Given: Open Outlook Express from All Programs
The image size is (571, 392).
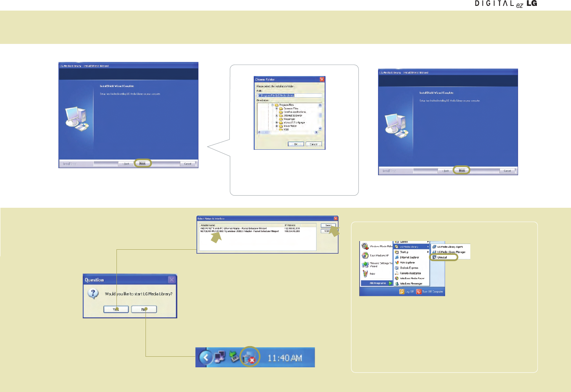Looking at the screenshot, I should click(412, 268).
